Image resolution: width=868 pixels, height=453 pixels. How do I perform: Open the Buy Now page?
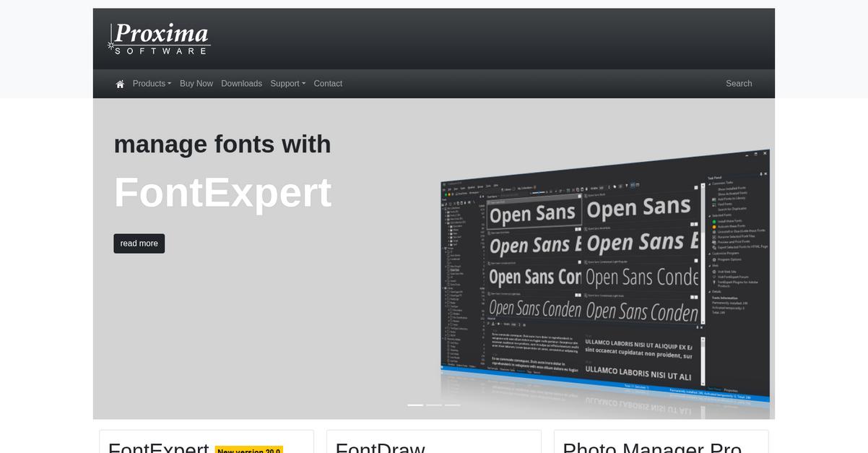coord(196,84)
